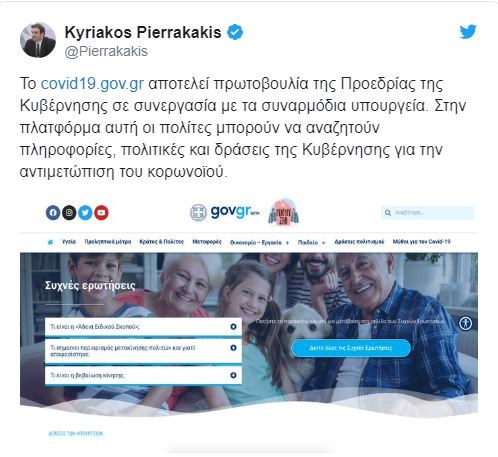Expand the first FAQ question arrow
Viewport: 498px width, 457px height.
[x=233, y=327]
